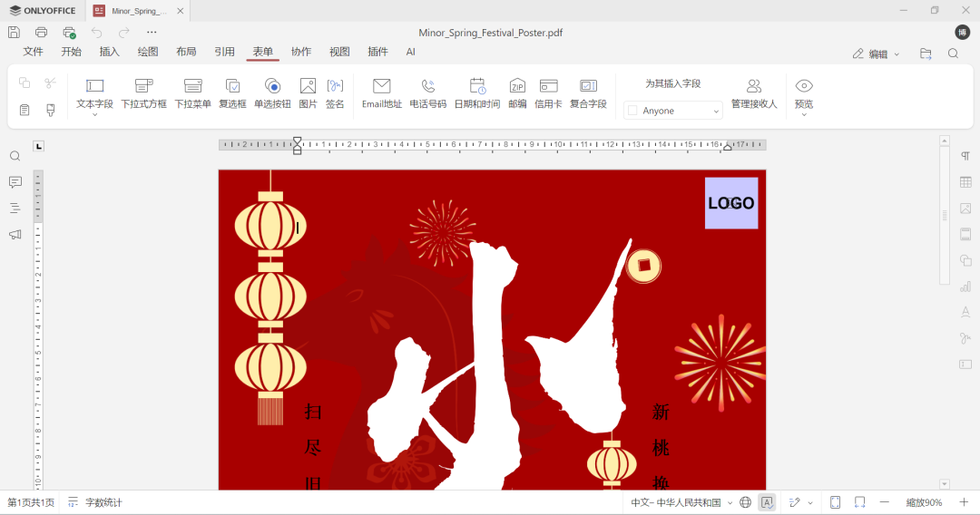980x515 pixels.
Task: Insert a credit card field (信用卡)
Action: (548, 93)
